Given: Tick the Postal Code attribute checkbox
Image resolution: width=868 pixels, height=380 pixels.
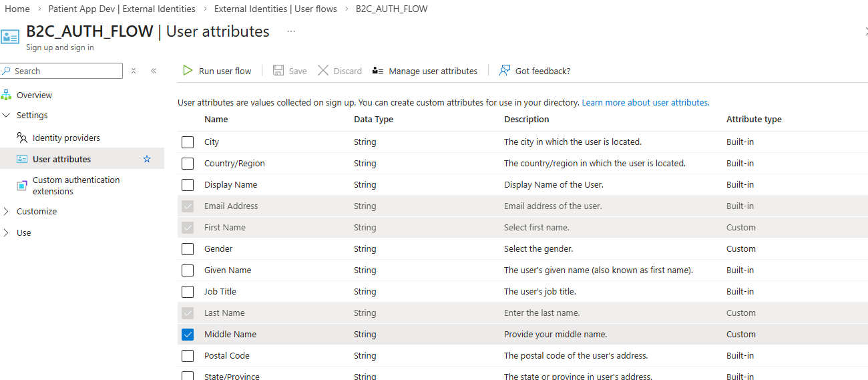Looking at the screenshot, I should 188,356.
